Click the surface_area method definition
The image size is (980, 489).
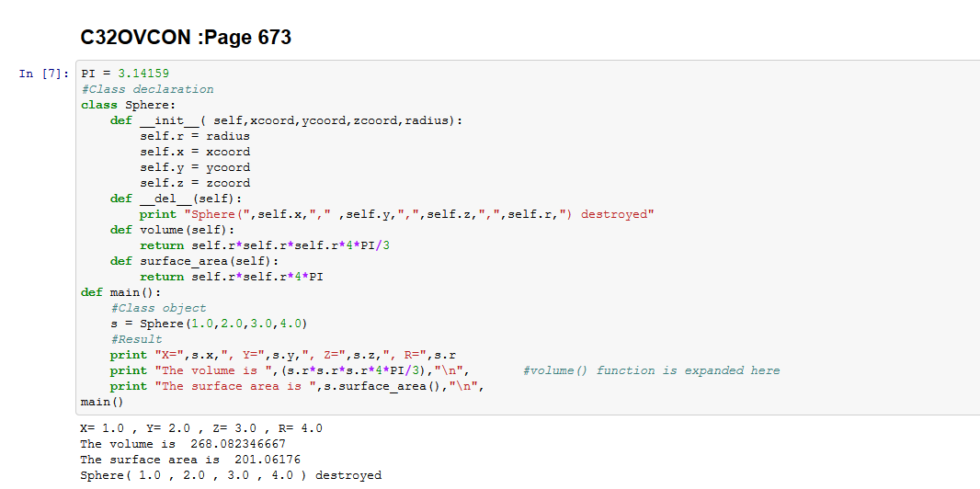point(195,261)
